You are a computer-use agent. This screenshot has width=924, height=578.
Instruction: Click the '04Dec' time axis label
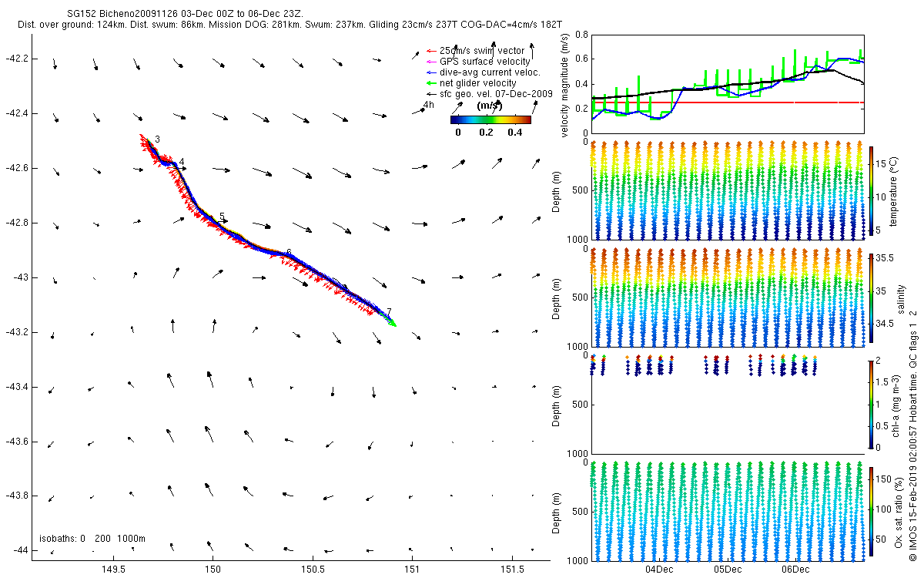659,570
